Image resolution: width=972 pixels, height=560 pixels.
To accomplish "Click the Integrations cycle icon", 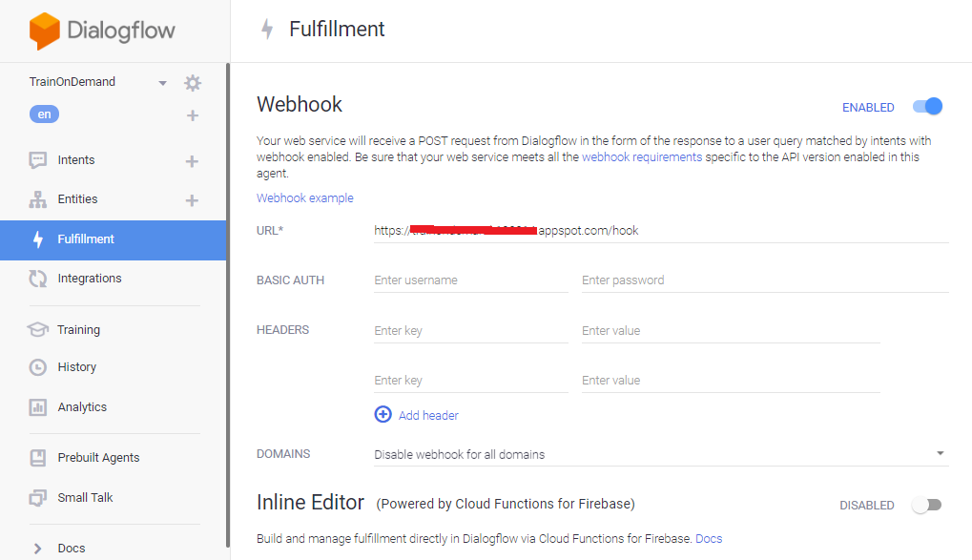I will [x=38, y=279].
